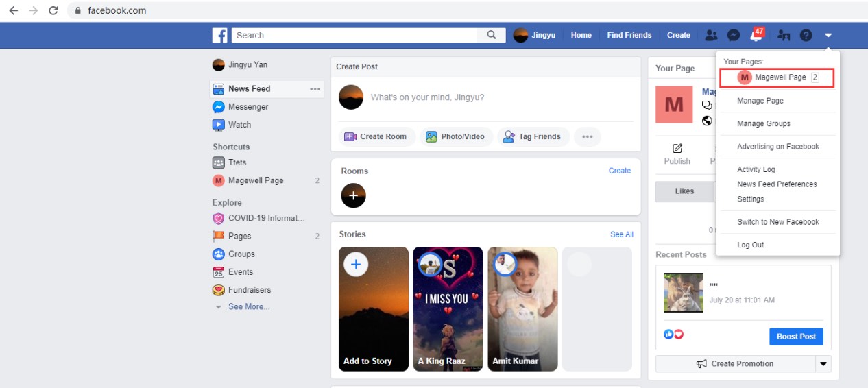
Task: Open Create Promotion dropdown arrow
Action: coord(823,364)
